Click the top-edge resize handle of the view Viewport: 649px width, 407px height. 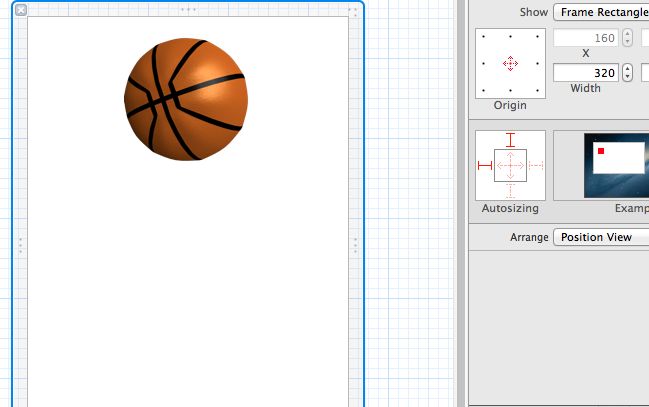pos(188,9)
